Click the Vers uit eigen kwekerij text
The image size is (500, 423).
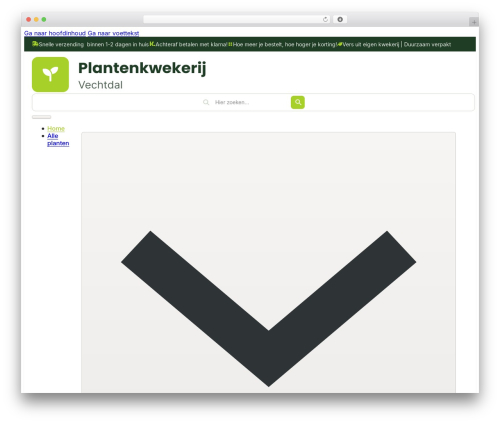(x=397, y=44)
